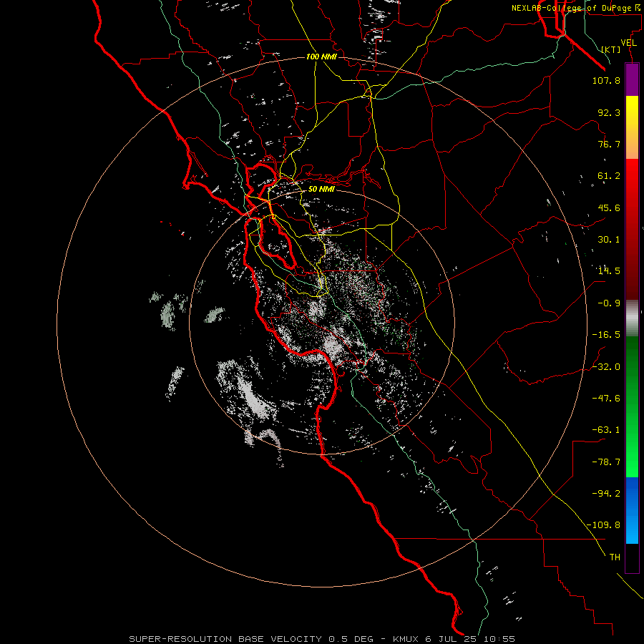The height and width of the screenshot is (644, 644).
Task: Click the 100 NMI range ring label
Action: coord(321,57)
